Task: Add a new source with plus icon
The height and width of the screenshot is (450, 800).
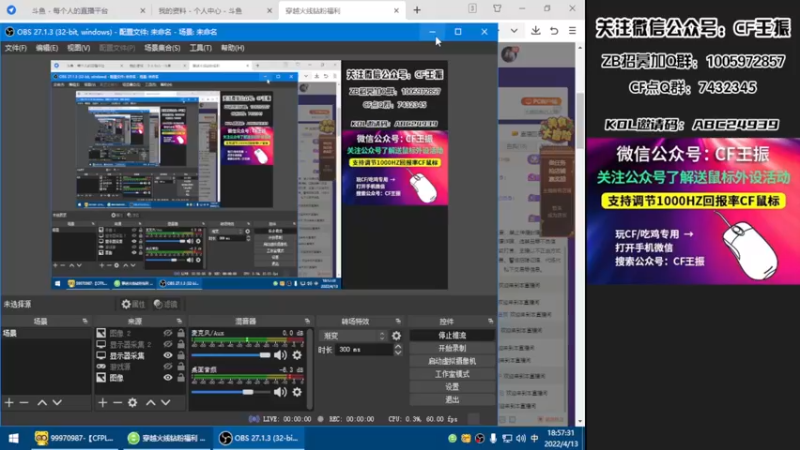Action: [x=103, y=403]
